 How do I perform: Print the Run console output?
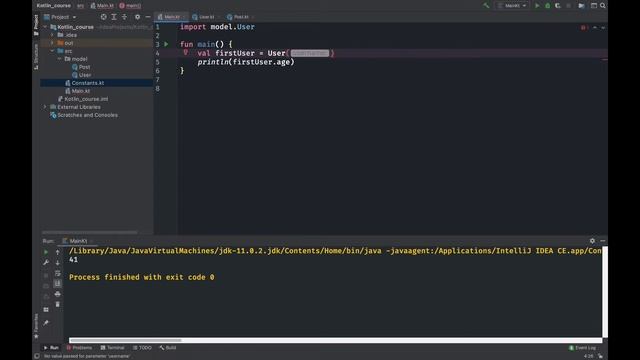58,294
